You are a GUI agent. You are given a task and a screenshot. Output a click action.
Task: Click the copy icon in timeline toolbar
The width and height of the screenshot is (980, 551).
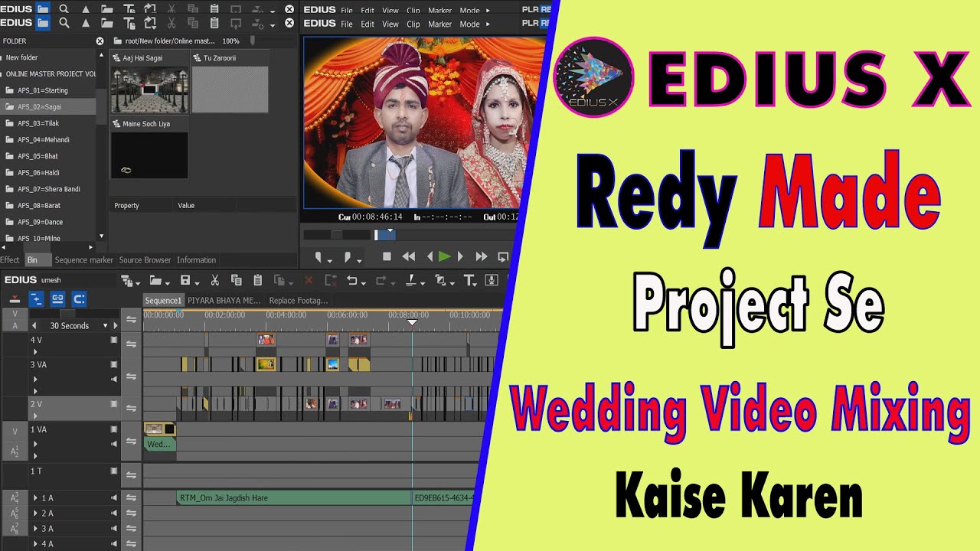[236, 280]
